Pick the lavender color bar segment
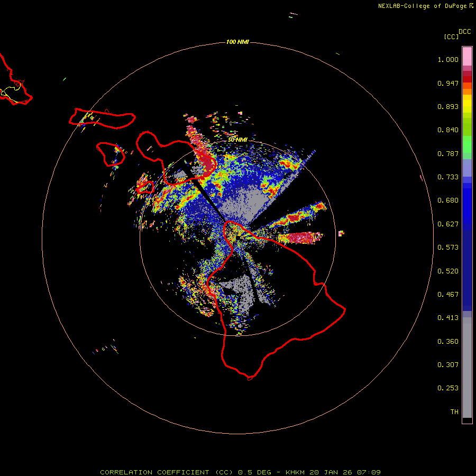The image size is (476, 476). pyautogui.click(x=467, y=168)
